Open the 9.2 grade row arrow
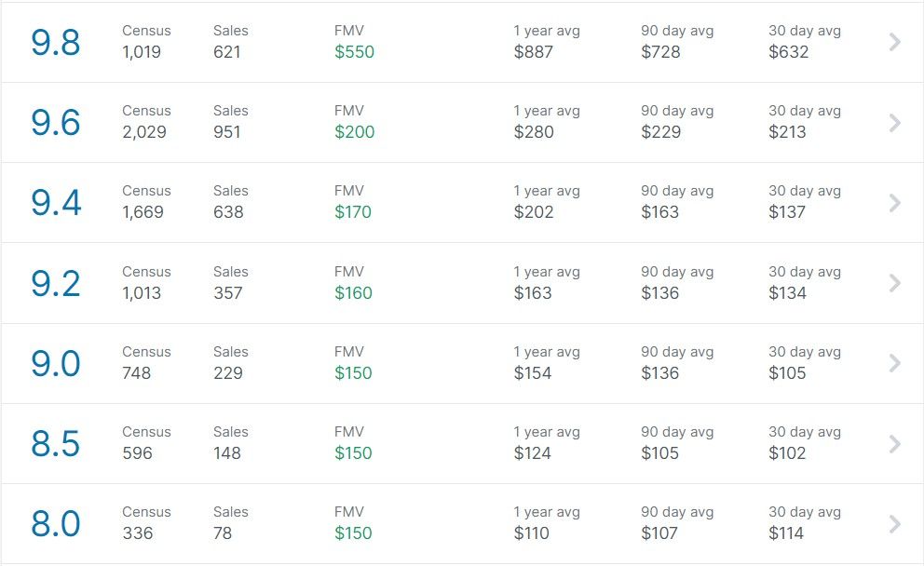 click(894, 283)
